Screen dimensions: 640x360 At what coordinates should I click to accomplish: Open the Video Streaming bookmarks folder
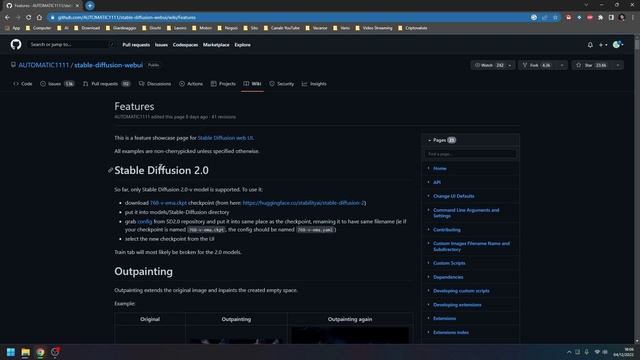[373, 28]
